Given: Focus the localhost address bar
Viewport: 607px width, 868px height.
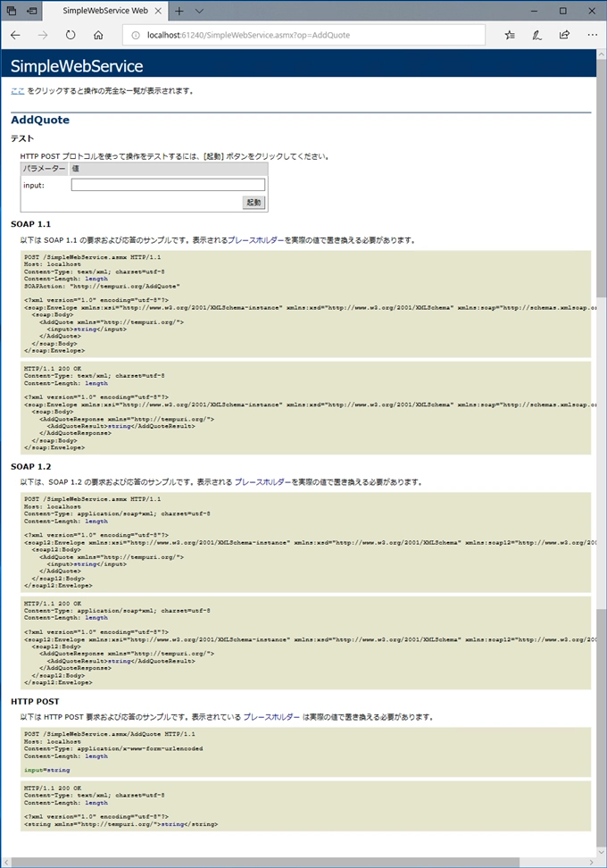Looking at the screenshot, I should pos(304,35).
